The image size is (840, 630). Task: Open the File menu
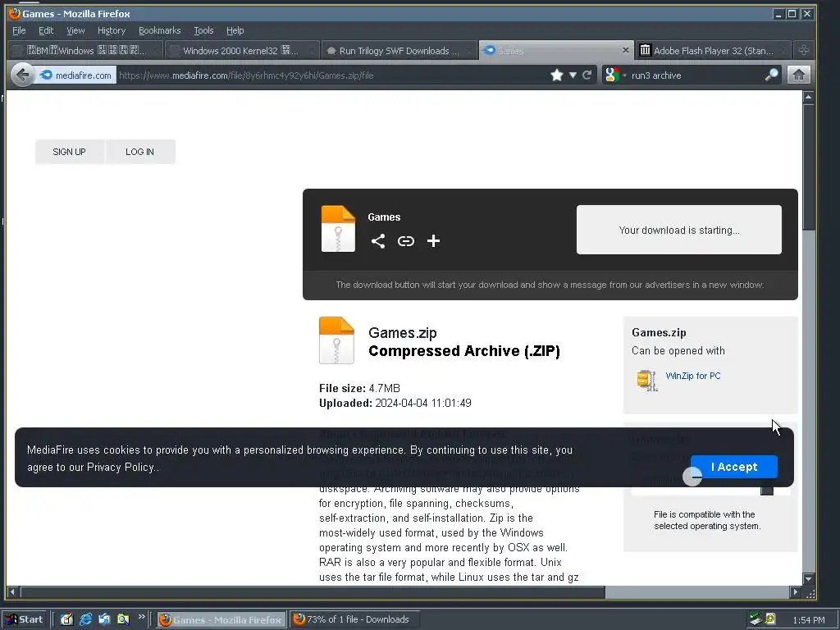[x=19, y=30]
